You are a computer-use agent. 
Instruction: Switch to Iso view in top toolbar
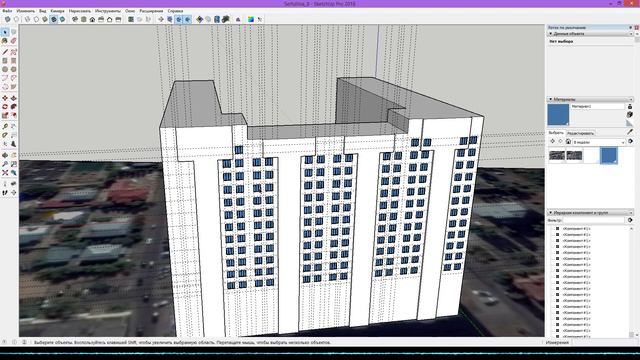(x=75, y=19)
